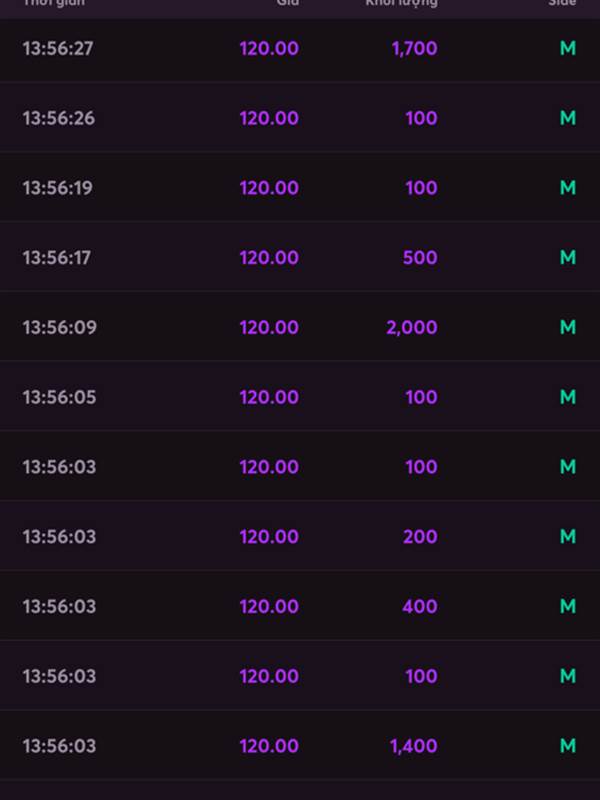Select the 13:56:17 timestamp entry

tap(57, 258)
